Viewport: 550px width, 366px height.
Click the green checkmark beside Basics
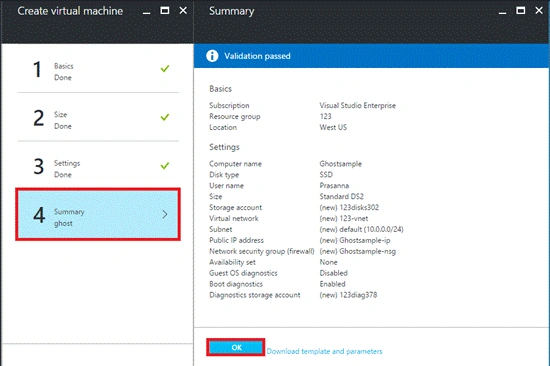coord(165,68)
